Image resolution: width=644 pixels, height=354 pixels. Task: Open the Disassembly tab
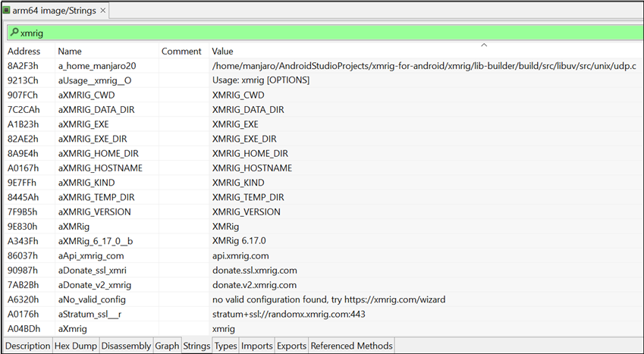click(126, 346)
